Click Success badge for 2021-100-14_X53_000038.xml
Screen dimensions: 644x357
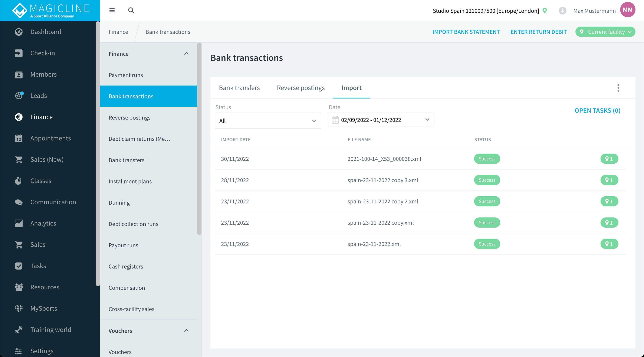click(x=487, y=159)
